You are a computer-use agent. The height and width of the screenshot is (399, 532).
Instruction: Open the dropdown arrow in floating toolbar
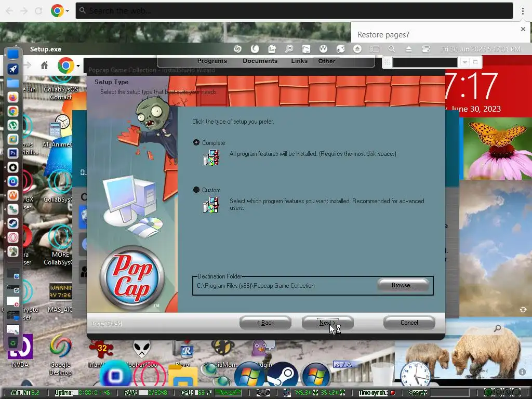point(465,62)
